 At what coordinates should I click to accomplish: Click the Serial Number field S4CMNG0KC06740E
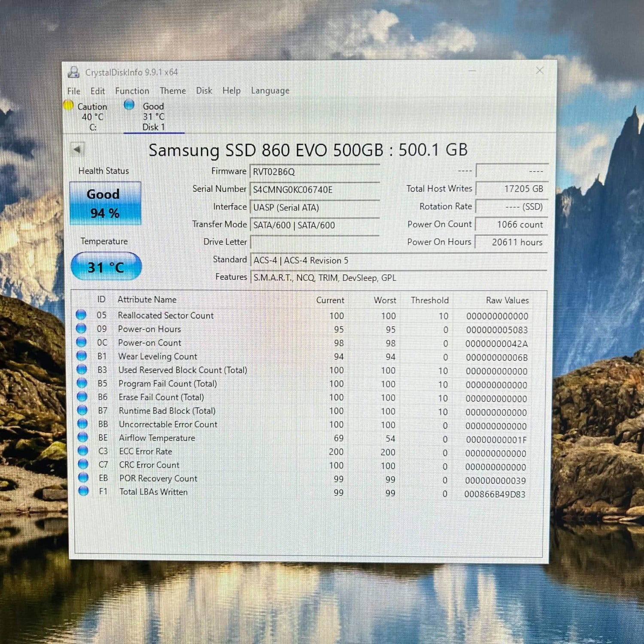(x=315, y=189)
